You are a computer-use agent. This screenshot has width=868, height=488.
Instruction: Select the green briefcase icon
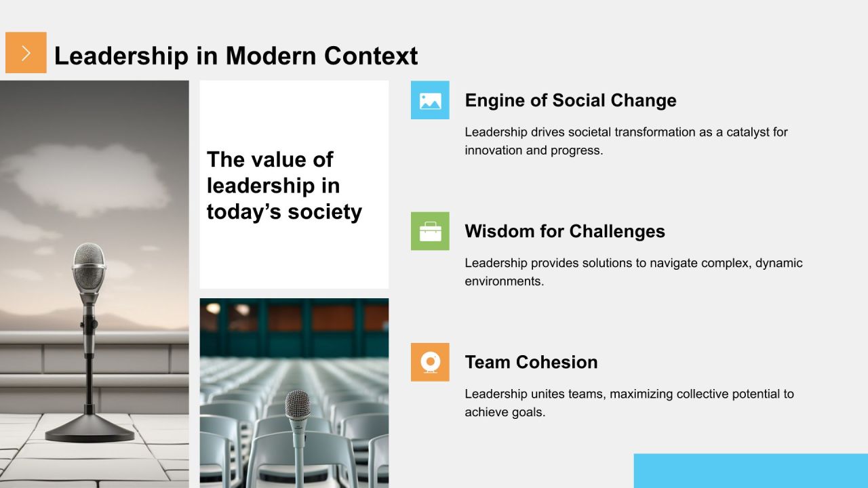click(430, 231)
